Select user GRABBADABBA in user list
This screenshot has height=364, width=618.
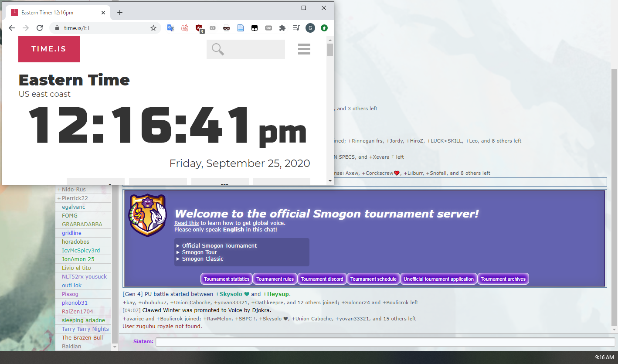(x=84, y=225)
